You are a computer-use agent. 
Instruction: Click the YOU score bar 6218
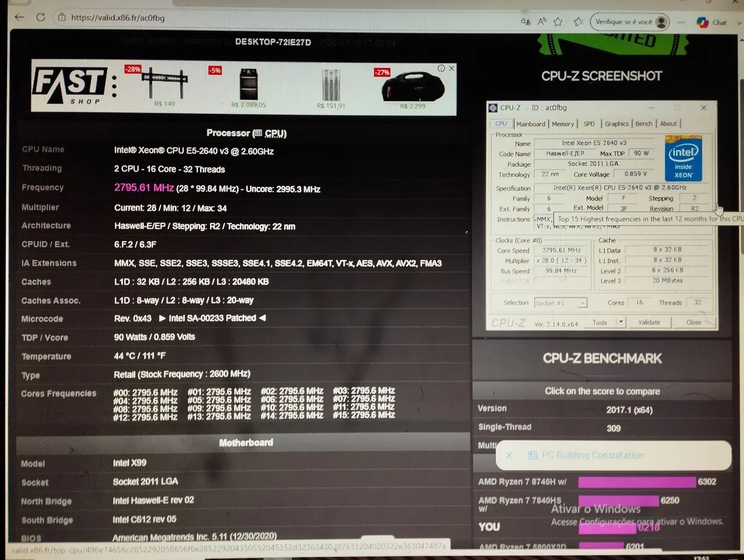click(608, 527)
